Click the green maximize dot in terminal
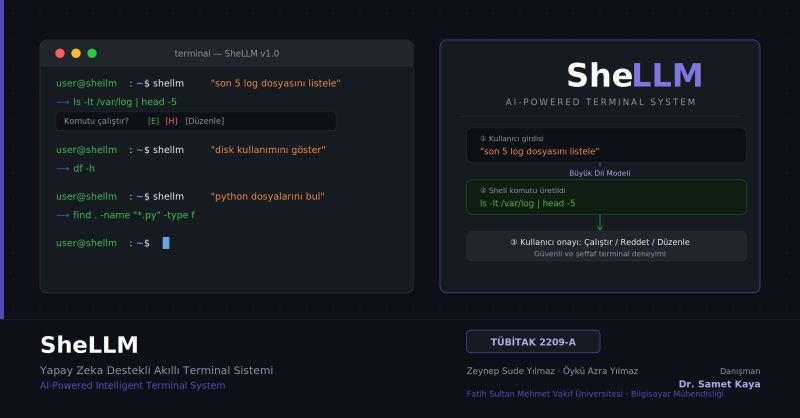This screenshot has height=418, width=800. (x=92, y=53)
